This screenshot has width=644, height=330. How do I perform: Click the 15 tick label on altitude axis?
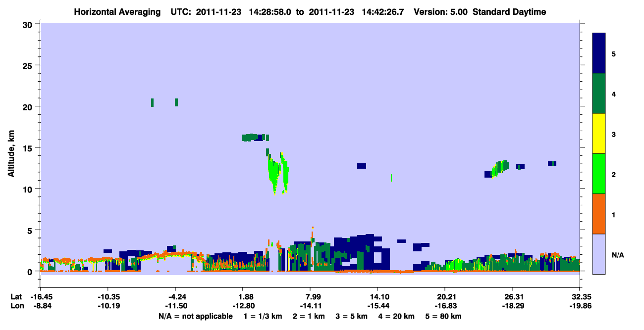[x=29, y=147]
